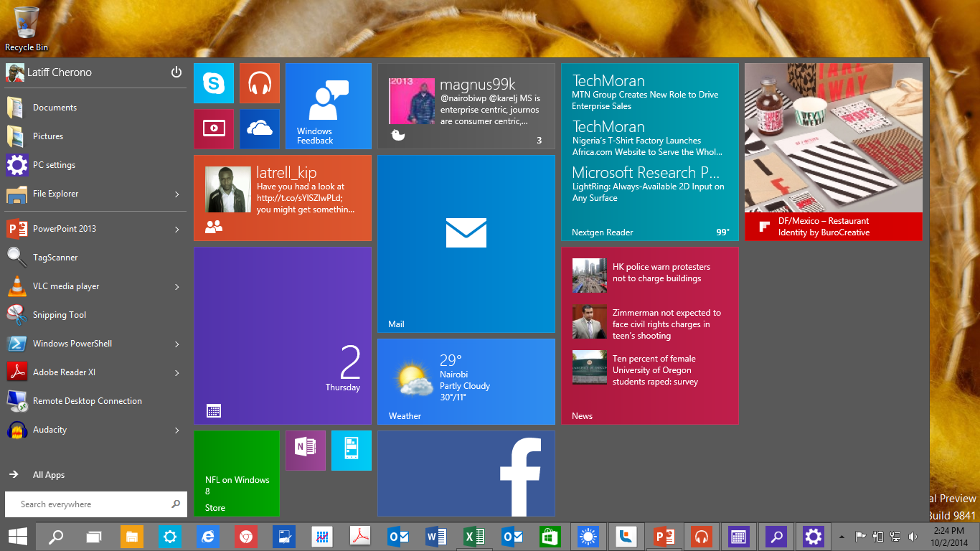
Task: Click the volume speaker icon in the tray
Action: pyautogui.click(x=913, y=536)
